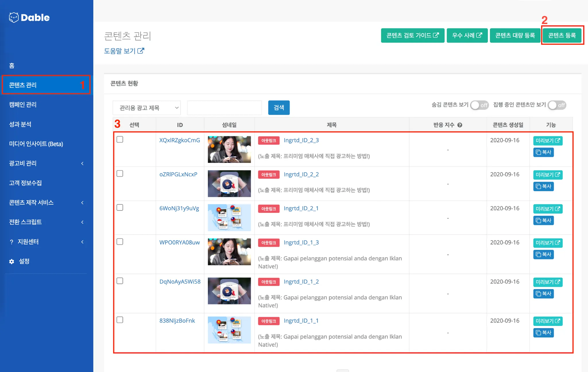Click the 콘텐츠 등록 button

562,35
